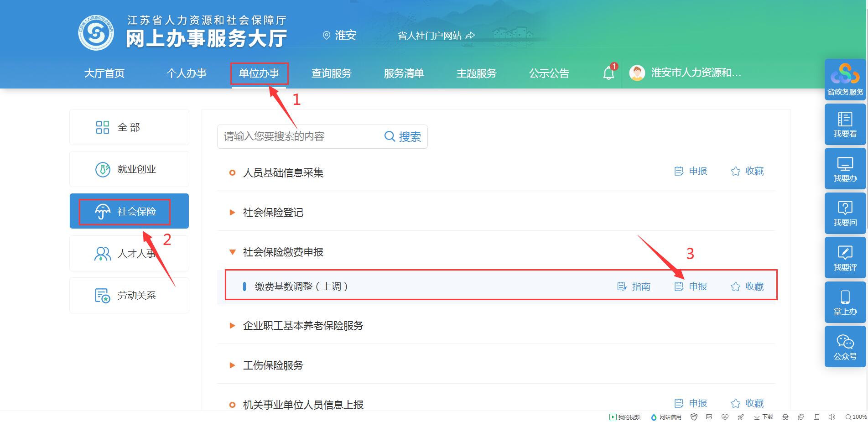Open 掌上办 mobile side button
Viewport: 868px width, 422px height.
[845, 302]
